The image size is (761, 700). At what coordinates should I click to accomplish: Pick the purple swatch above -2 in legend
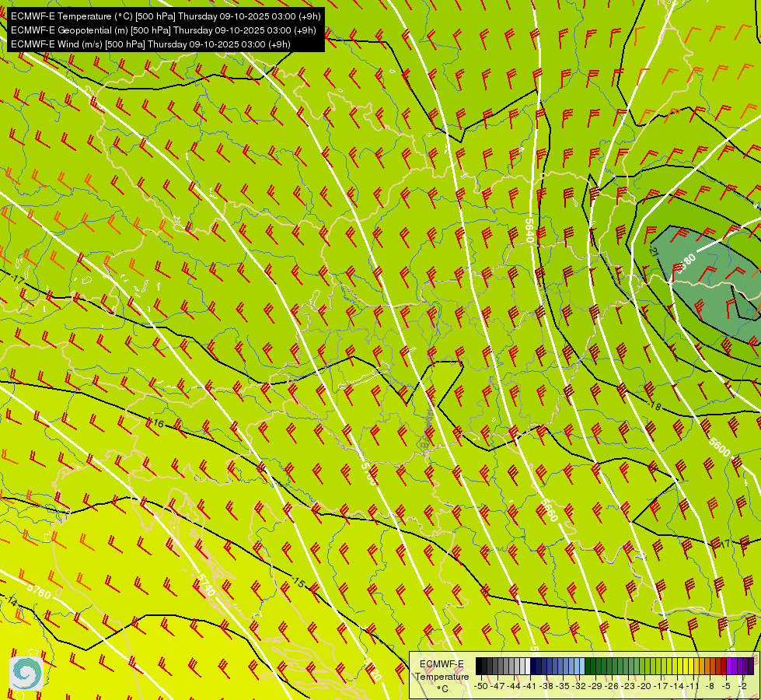(741, 667)
